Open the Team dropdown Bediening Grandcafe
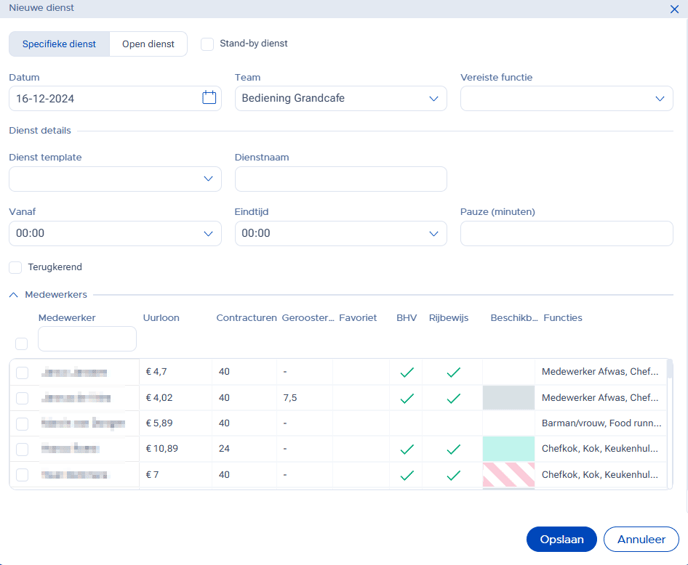Viewport: 688px width, 565px height. [x=340, y=99]
